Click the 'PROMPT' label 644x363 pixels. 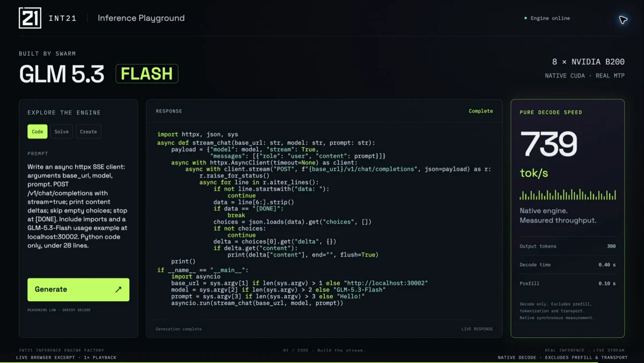38,154
